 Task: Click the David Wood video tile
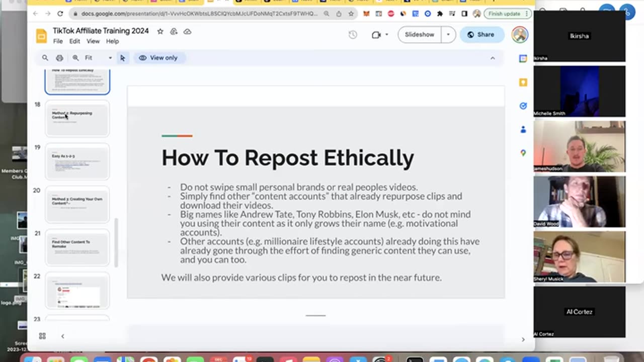(580, 202)
